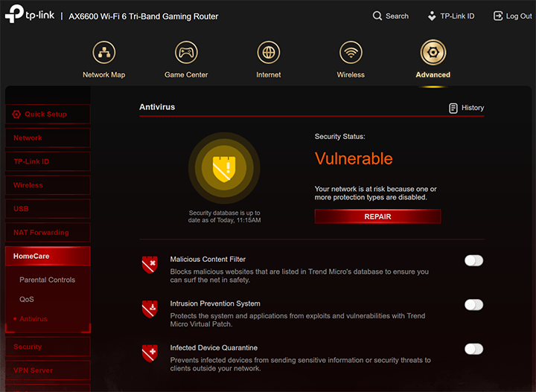Click the History document icon
536x392 pixels.
453,108
